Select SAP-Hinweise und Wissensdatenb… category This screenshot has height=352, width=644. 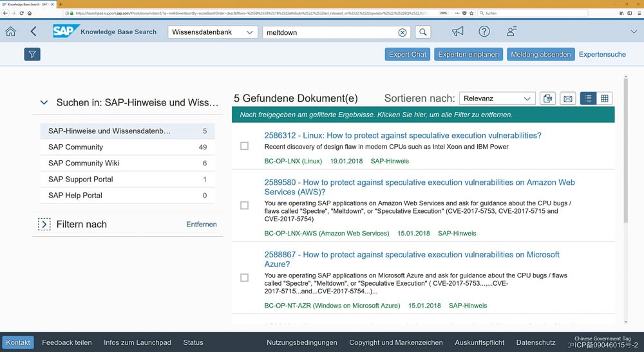point(128,131)
